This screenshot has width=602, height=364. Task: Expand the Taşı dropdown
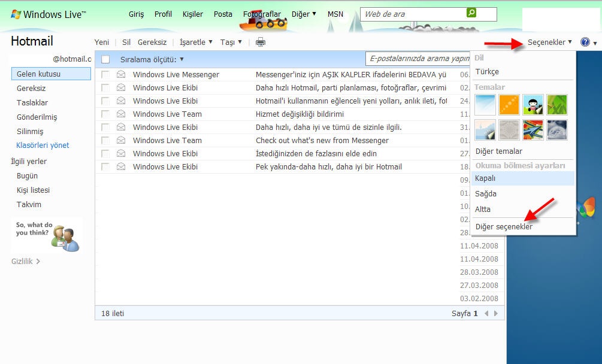tap(231, 42)
